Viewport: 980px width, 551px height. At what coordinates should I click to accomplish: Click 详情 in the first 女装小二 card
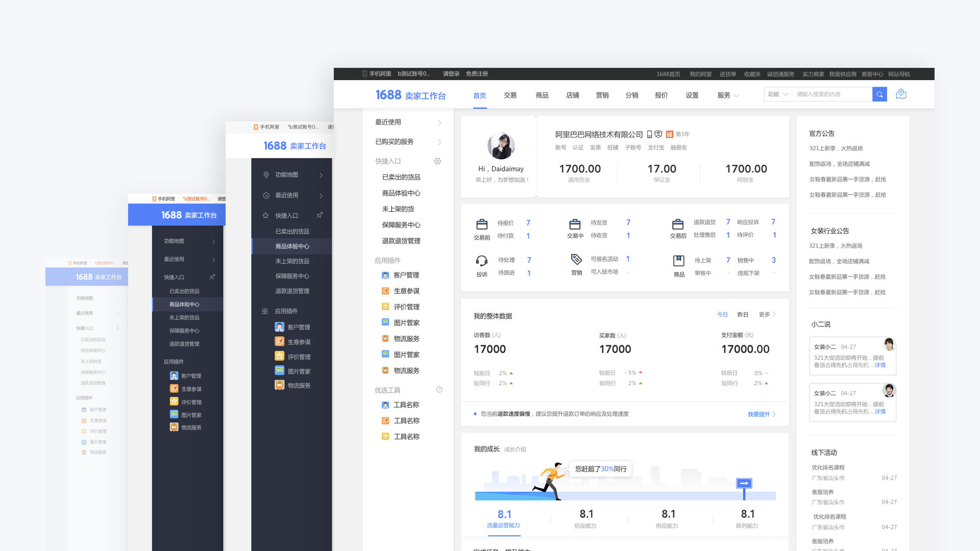tap(880, 365)
